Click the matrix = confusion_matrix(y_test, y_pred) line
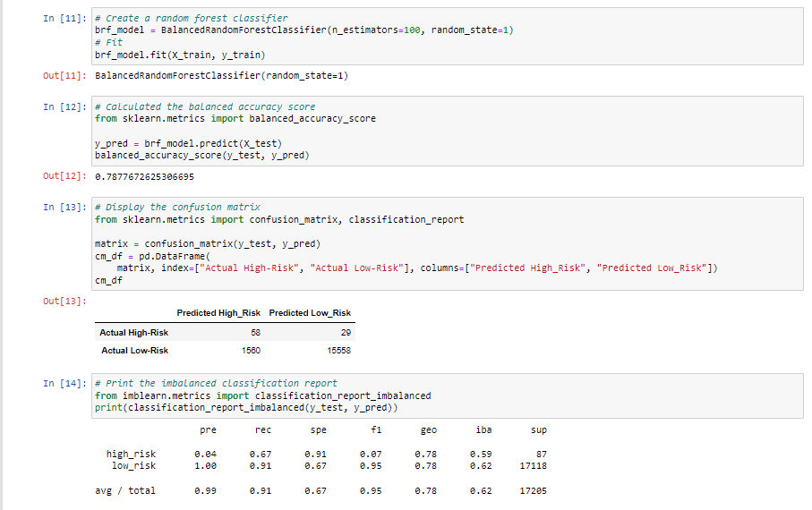The image size is (812, 510). point(208,244)
